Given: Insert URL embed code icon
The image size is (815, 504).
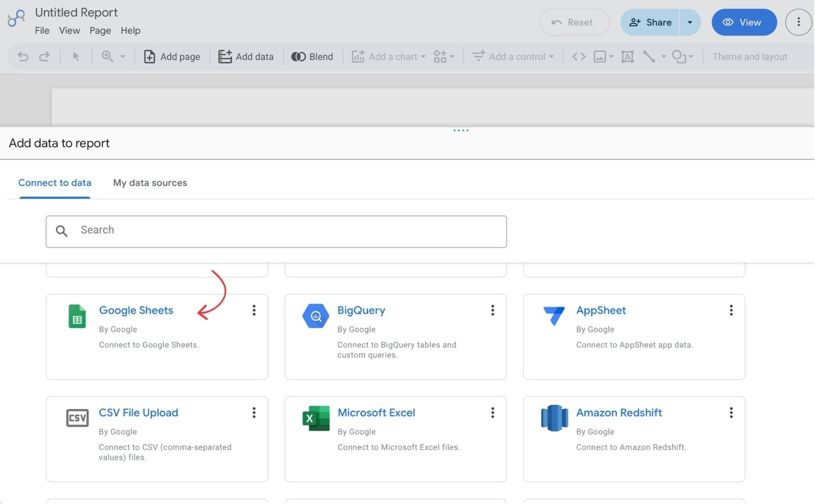Looking at the screenshot, I should [579, 57].
